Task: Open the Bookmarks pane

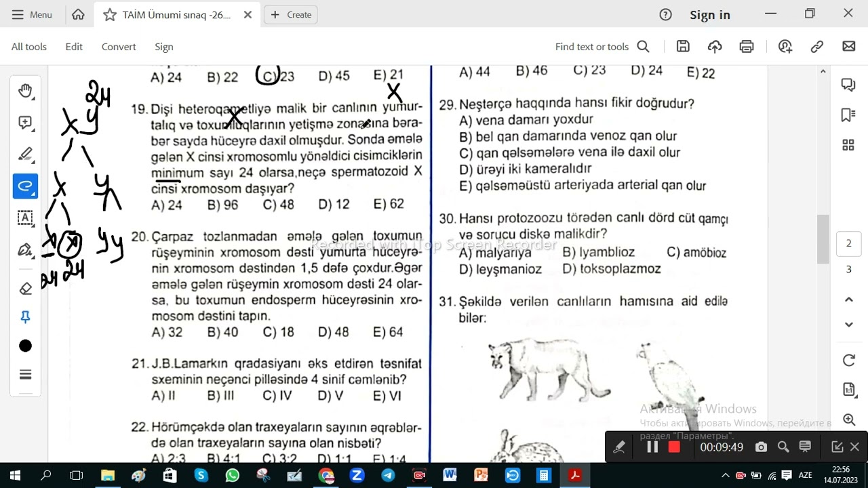Action: coord(848,115)
